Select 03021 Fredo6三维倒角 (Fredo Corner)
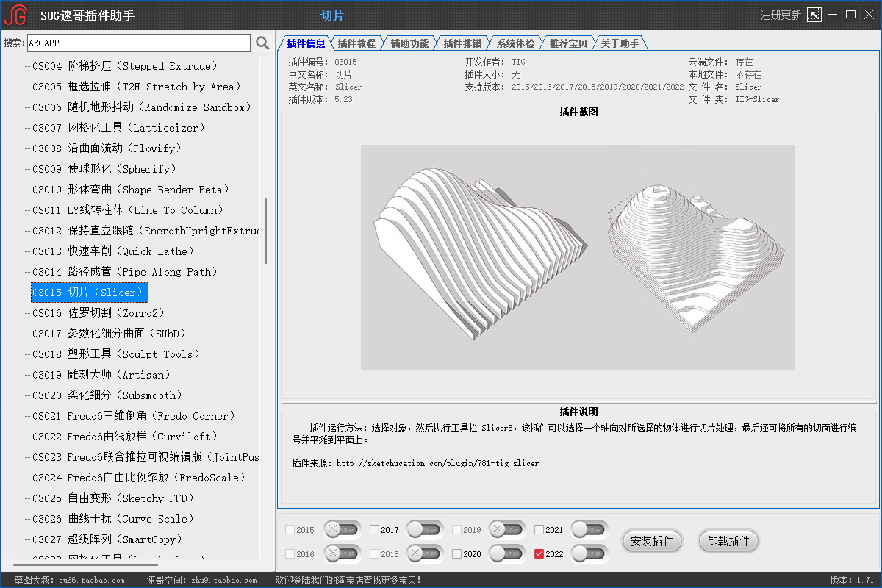Image resolution: width=882 pixels, height=588 pixels. [134, 416]
